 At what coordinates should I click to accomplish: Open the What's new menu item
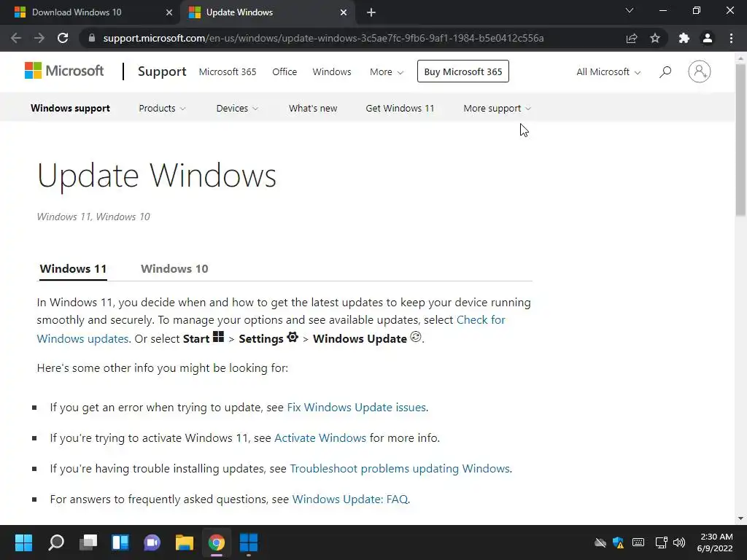(313, 109)
